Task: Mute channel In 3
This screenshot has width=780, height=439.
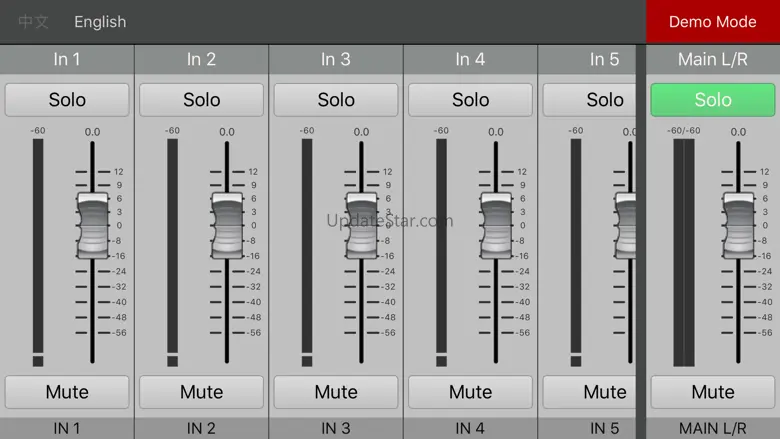Action: coord(336,392)
